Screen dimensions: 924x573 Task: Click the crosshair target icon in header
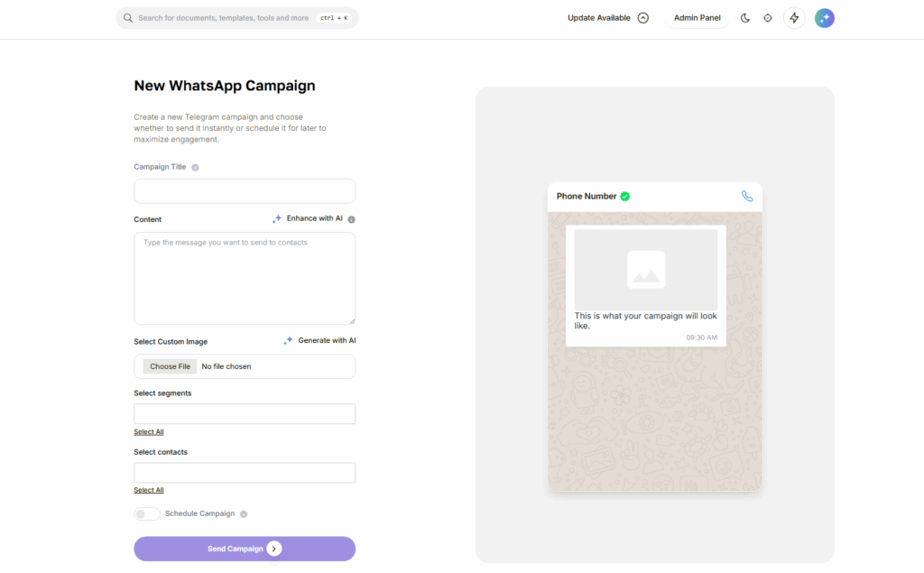[768, 18]
